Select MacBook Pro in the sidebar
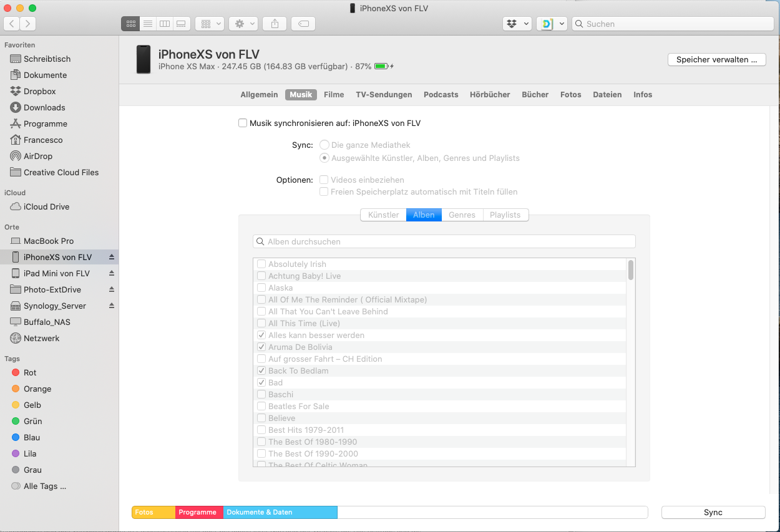The image size is (780, 532). (x=49, y=241)
